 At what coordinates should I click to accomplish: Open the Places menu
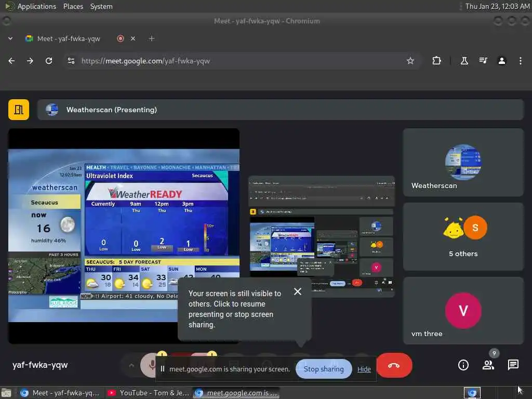point(73,6)
